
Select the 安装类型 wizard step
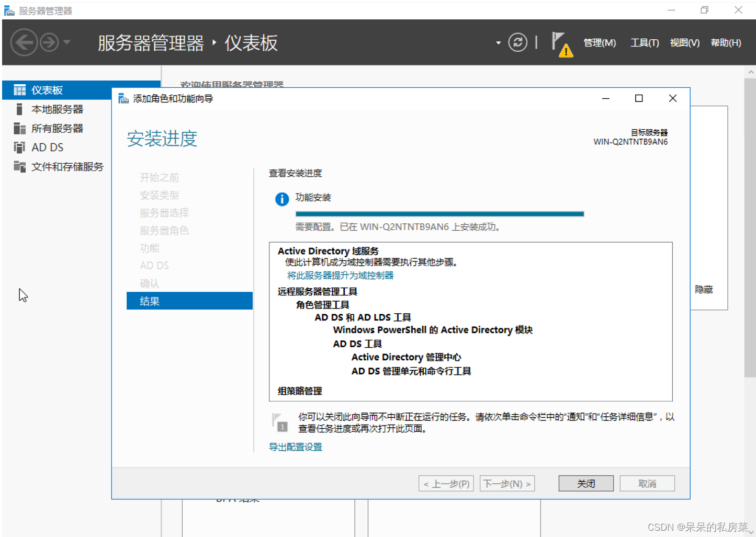coord(159,195)
